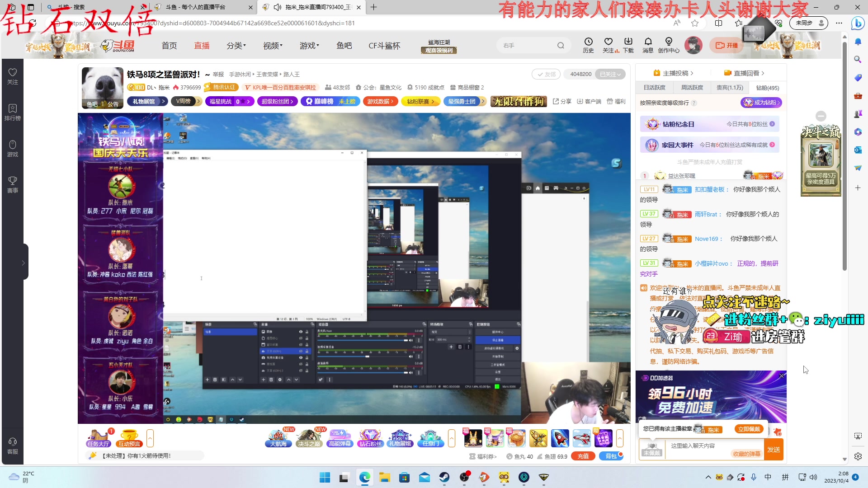Open the 赛事 trophy item in left sidebar
Image resolution: width=868 pixels, height=488 pixels.
tap(13, 185)
